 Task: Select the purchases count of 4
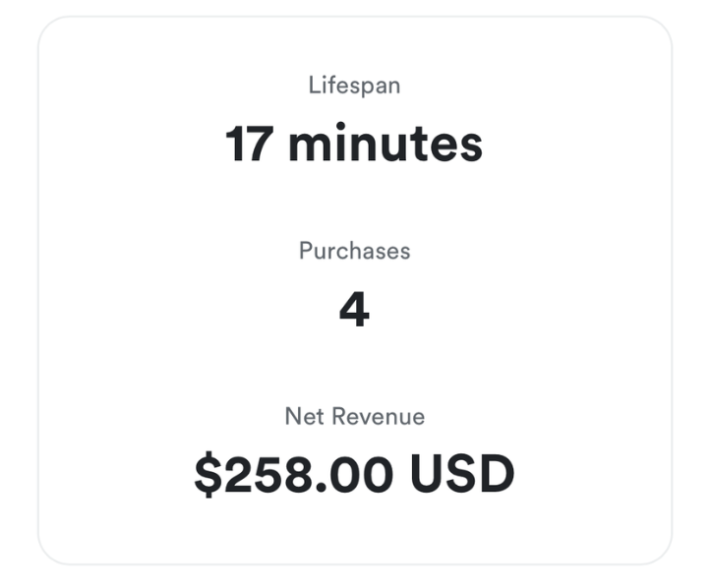pos(354,311)
